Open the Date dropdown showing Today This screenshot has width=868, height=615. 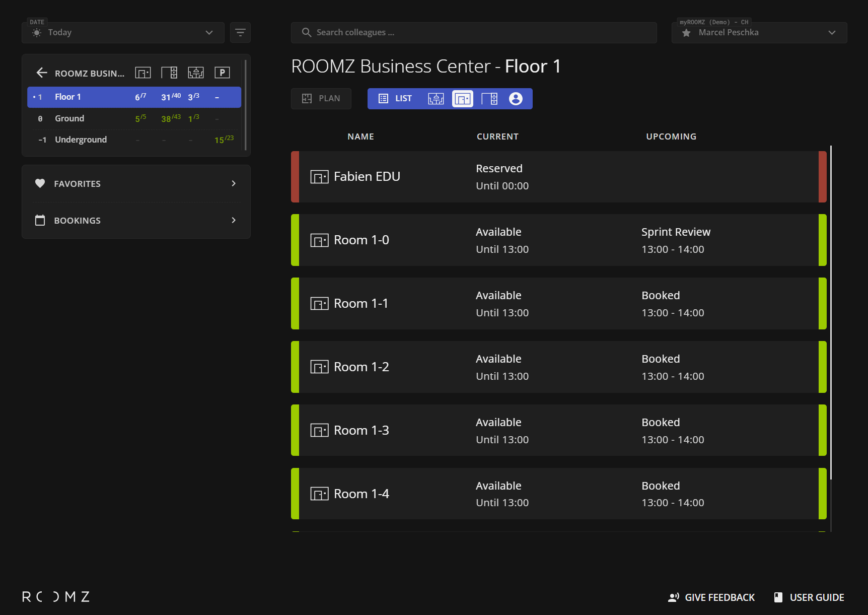123,33
